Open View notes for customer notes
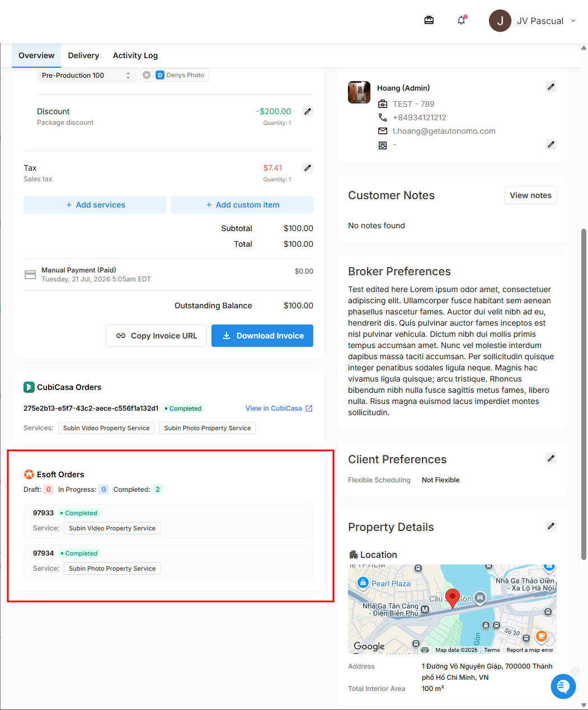Screen dimensions: 588x710 (530, 195)
